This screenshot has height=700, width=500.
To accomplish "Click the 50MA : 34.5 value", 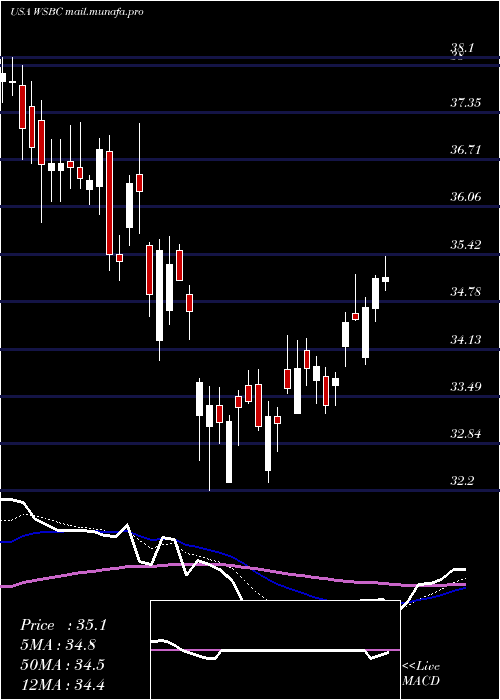I will point(62,665).
